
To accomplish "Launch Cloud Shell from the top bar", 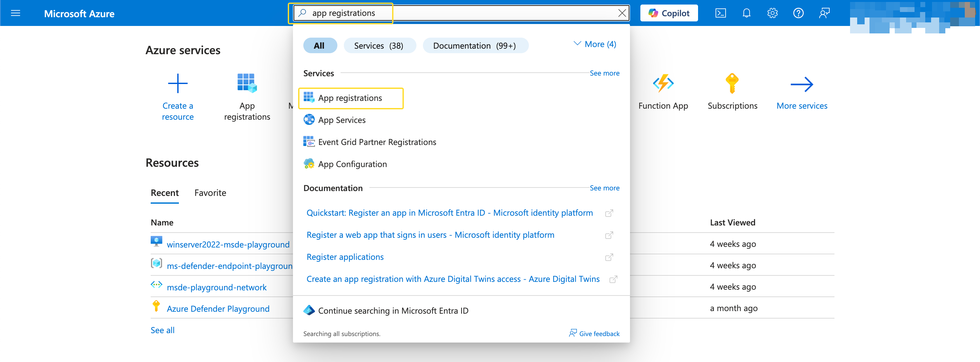I will pyautogui.click(x=720, y=13).
